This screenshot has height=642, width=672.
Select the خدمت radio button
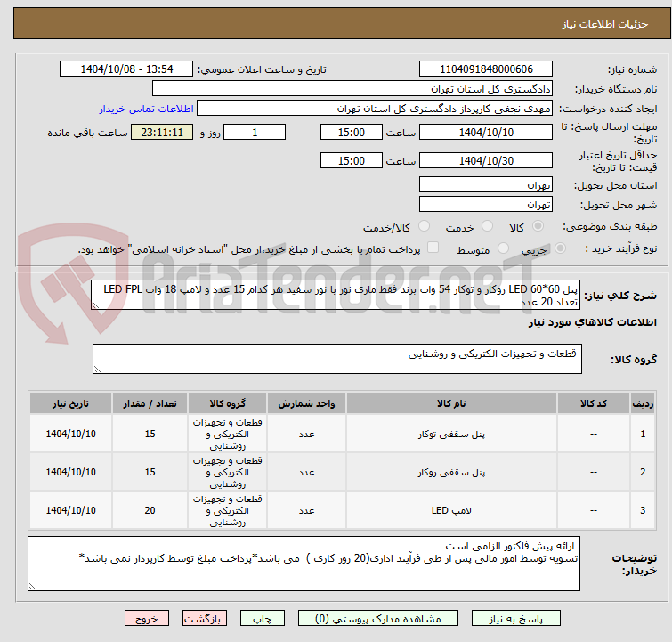[487, 225]
